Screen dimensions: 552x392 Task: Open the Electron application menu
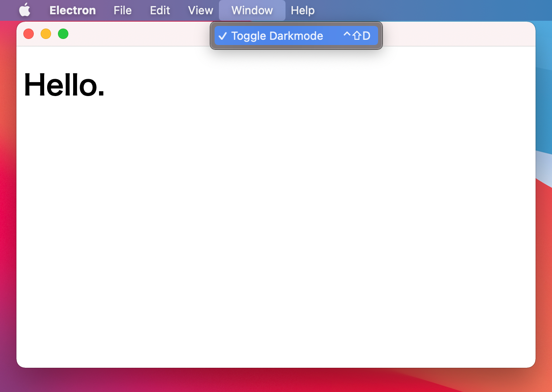tap(72, 10)
